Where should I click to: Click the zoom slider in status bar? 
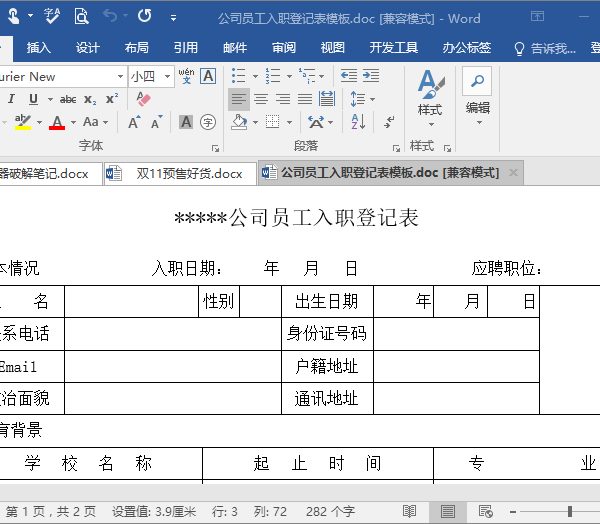point(570,511)
